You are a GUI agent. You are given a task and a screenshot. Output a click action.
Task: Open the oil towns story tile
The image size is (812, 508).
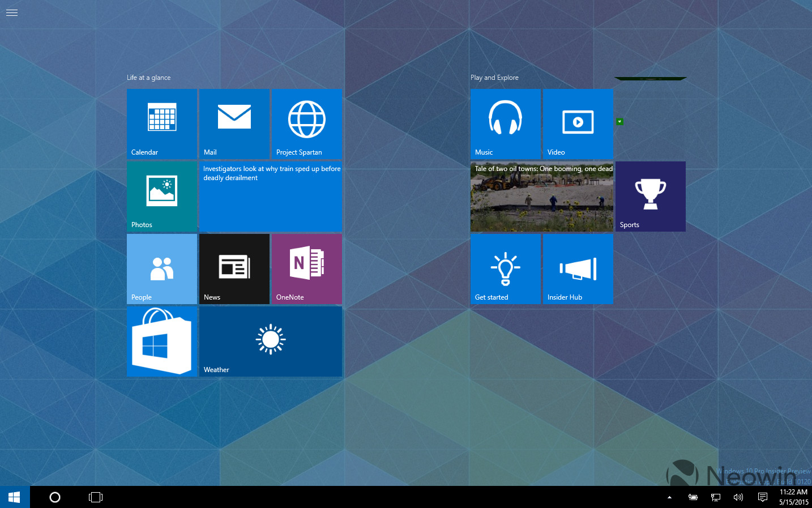(542, 197)
